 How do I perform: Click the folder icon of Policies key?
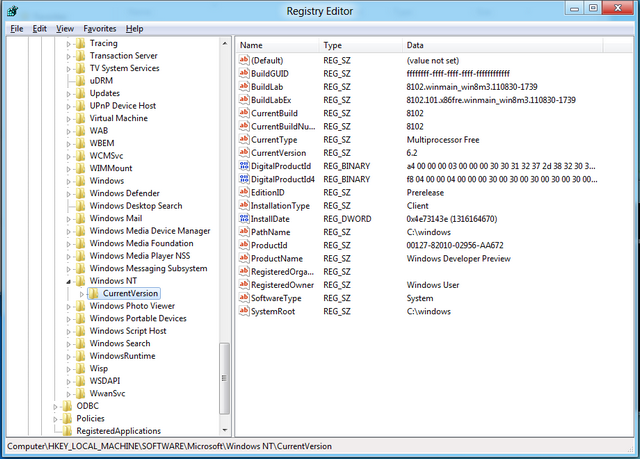[x=67, y=418]
